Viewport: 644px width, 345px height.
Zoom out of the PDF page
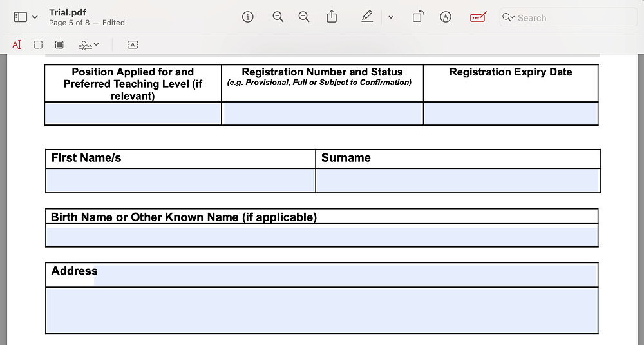278,17
